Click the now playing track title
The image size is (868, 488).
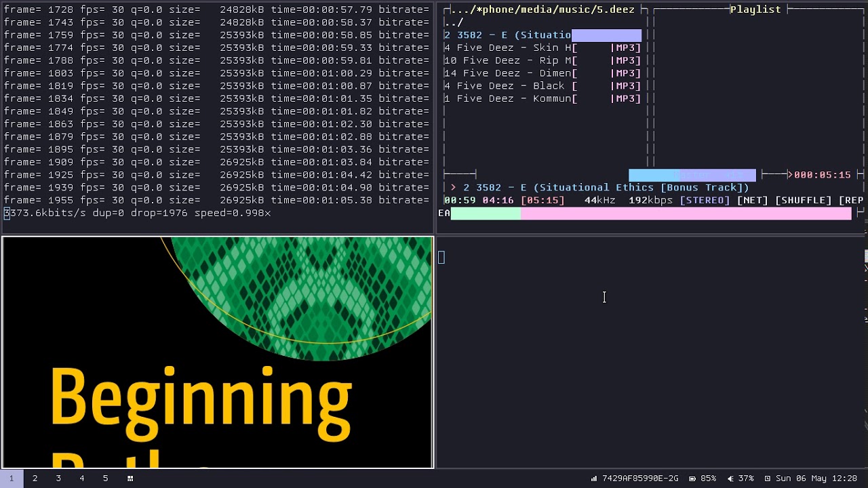coord(606,188)
